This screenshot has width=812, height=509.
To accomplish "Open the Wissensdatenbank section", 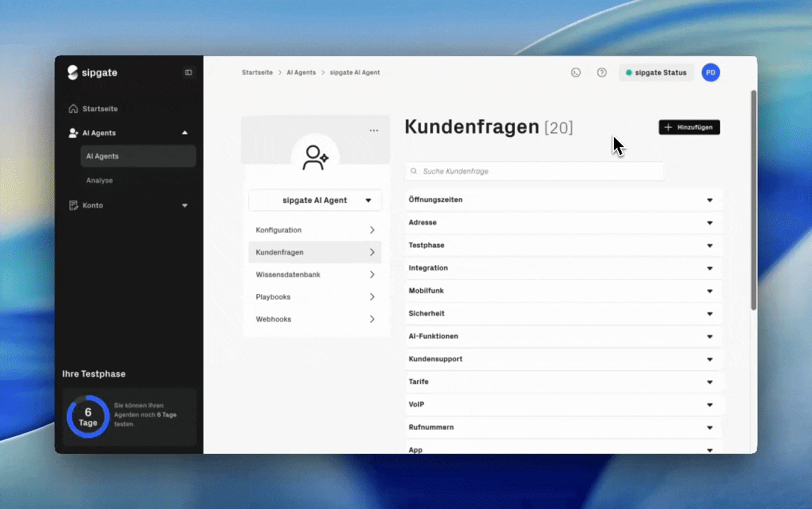I will pos(315,274).
